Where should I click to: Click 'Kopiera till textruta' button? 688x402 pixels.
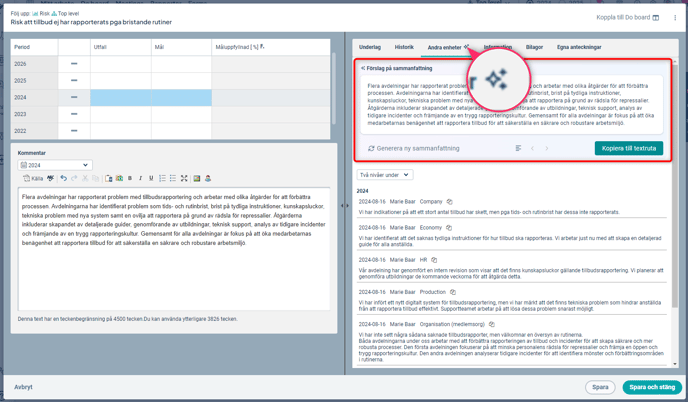630,148
